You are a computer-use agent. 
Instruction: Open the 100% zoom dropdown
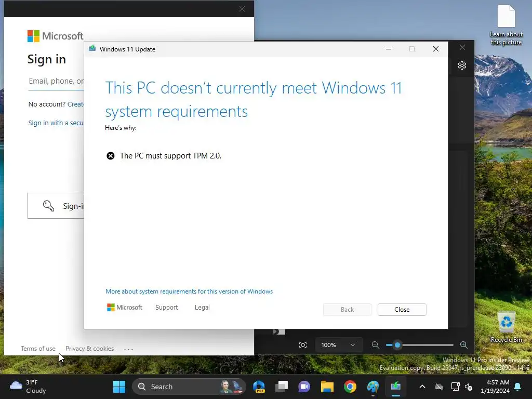point(338,345)
